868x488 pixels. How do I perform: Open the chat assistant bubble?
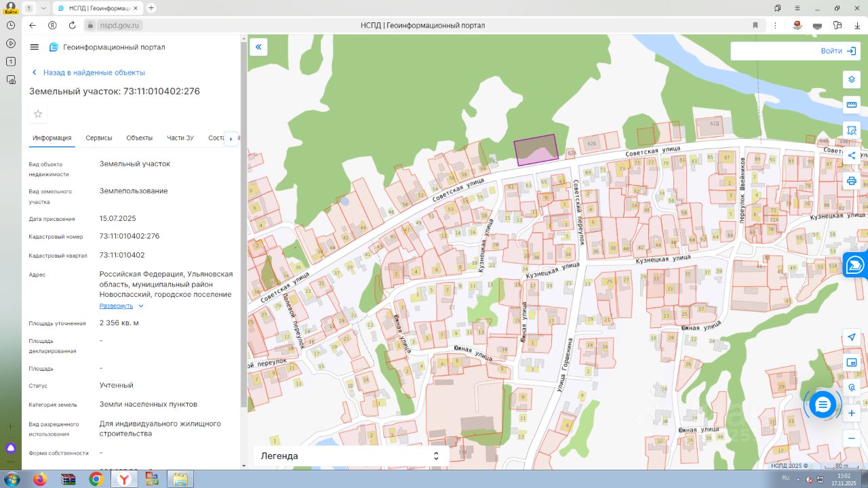(x=823, y=405)
